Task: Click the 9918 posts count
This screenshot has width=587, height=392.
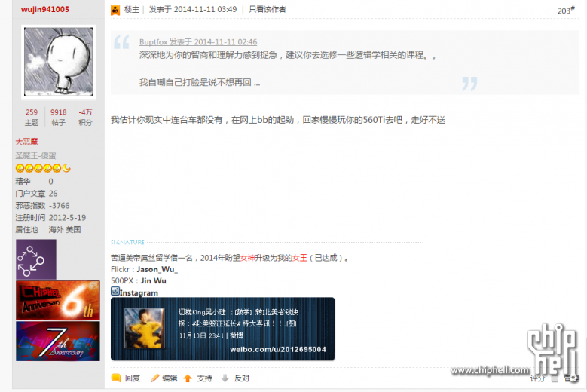Action: 59,112
